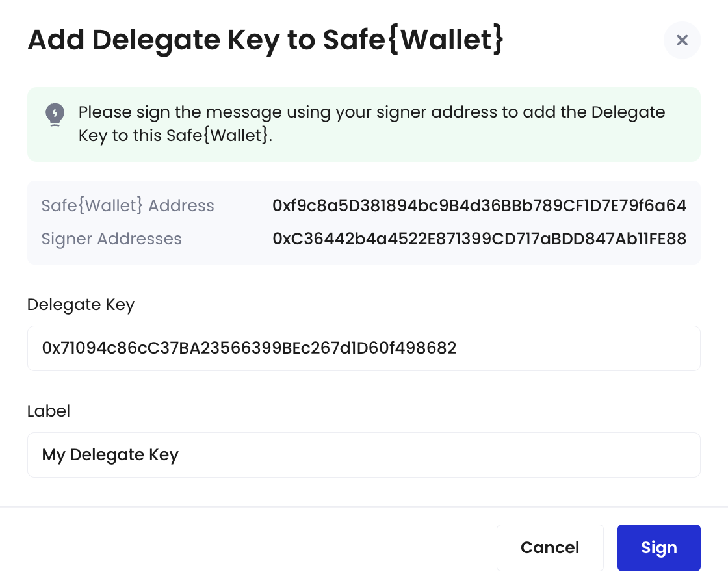
Task: Select the signer address value 0xC36442b4…
Action: (x=479, y=239)
